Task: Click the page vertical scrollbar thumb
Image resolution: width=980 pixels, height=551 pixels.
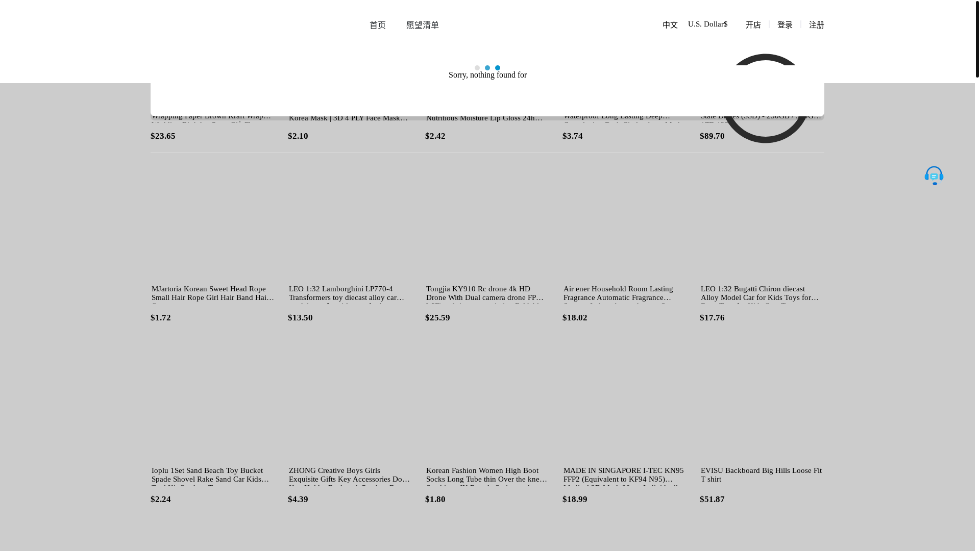Action: coord(977,39)
